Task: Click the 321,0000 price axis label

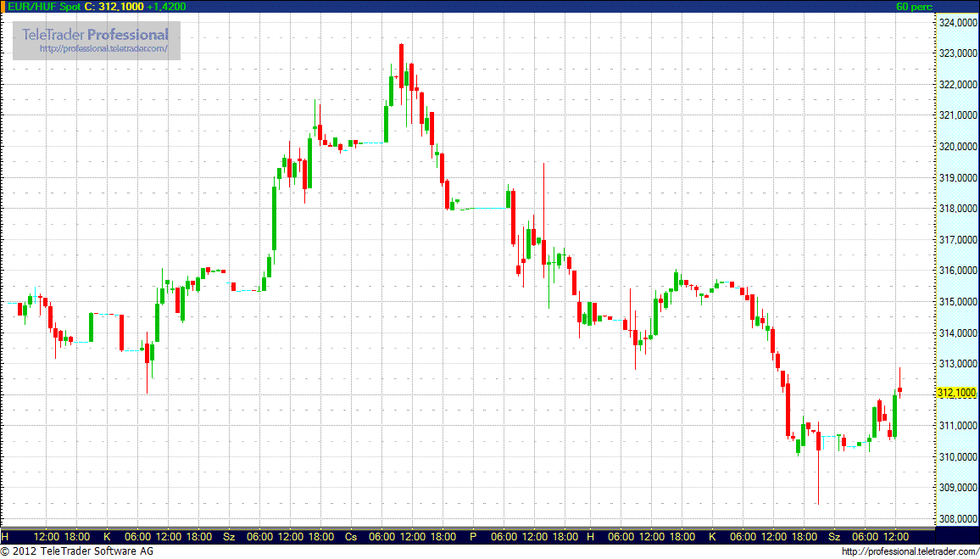Action: (x=957, y=115)
